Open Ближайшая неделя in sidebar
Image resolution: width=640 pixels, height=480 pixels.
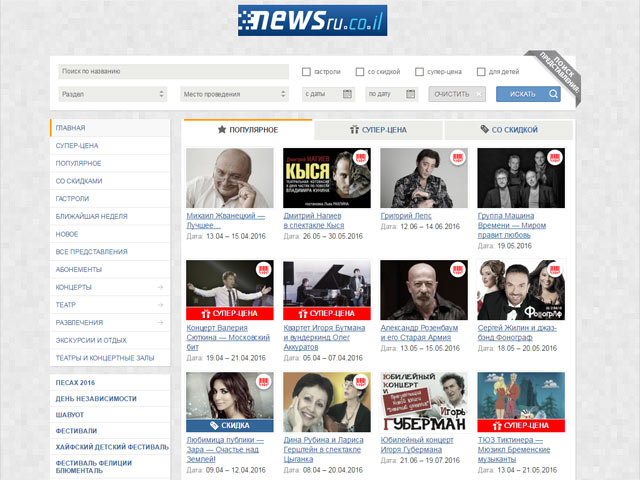pos(110,216)
